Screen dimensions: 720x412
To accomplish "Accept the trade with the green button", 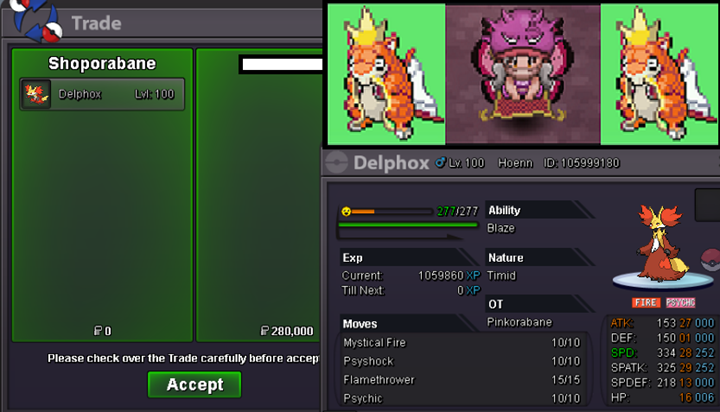I will click(x=194, y=384).
